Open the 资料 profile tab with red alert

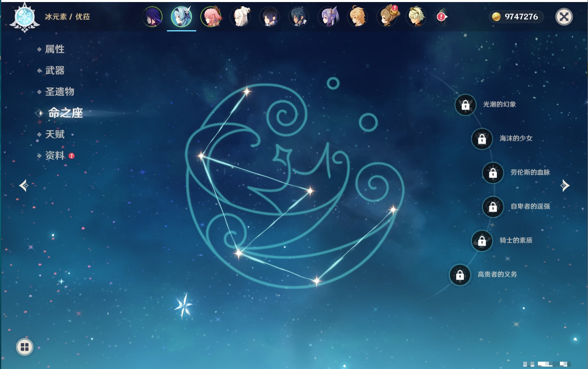coord(55,155)
